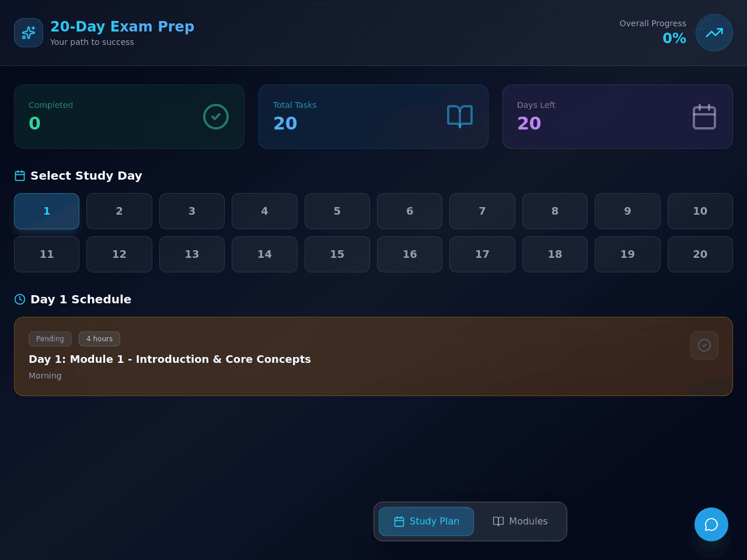
Task: Click the Pending status badge
Action: click(x=50, y=339)
